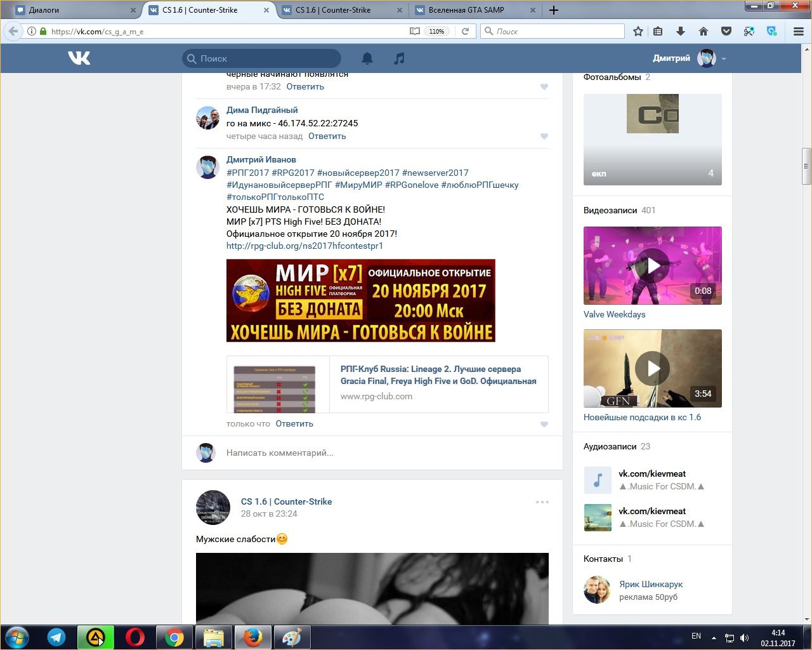Open Firefox downloads arrow icon
The width and height of the screenshot is (812, 650).
click(681, 31)
